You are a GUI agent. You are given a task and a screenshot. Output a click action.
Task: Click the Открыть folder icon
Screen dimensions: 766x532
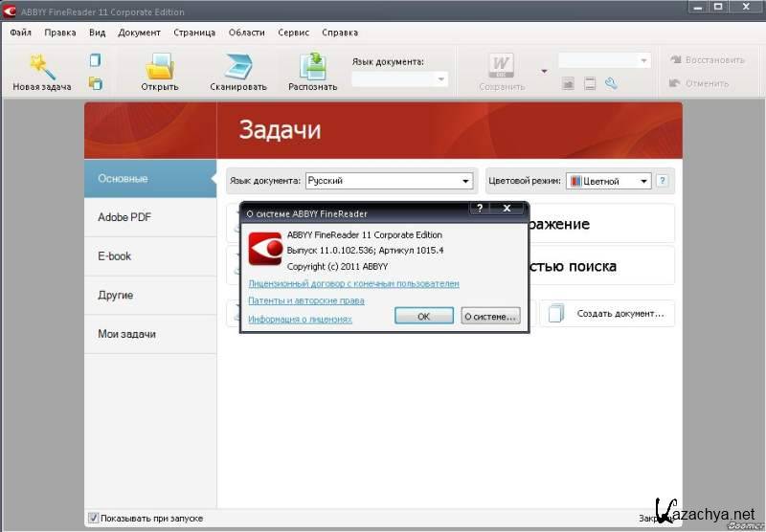tap(159, 65)
